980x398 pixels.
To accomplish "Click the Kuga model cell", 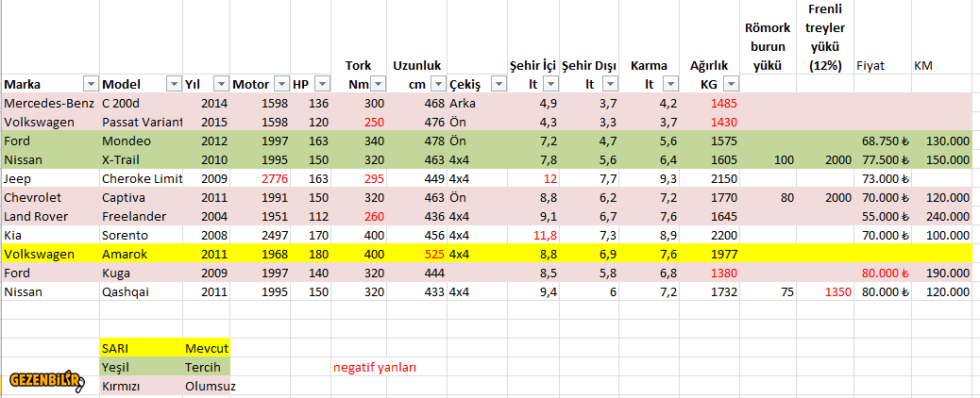I will point(142,274).
